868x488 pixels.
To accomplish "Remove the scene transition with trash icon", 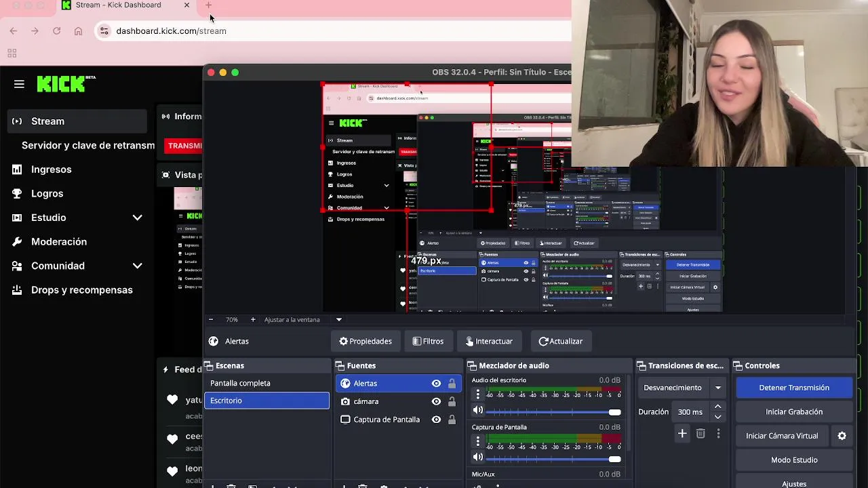I will 701,433.
